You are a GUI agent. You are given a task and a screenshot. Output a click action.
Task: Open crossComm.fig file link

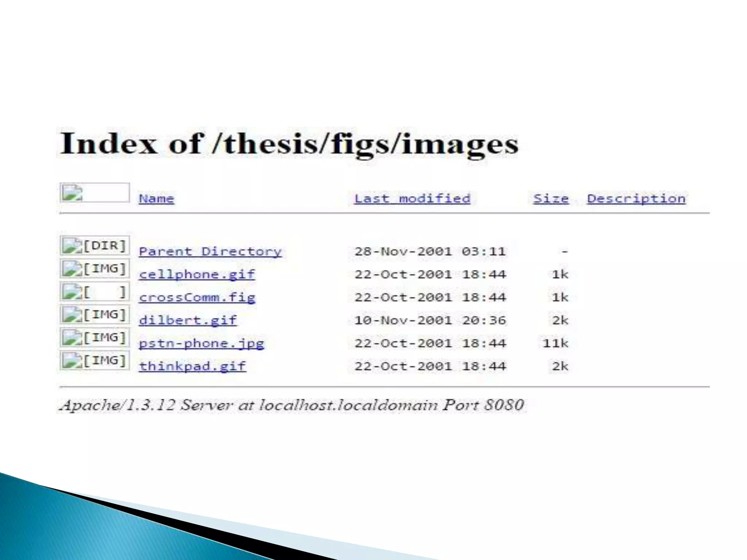pos(197,297)
